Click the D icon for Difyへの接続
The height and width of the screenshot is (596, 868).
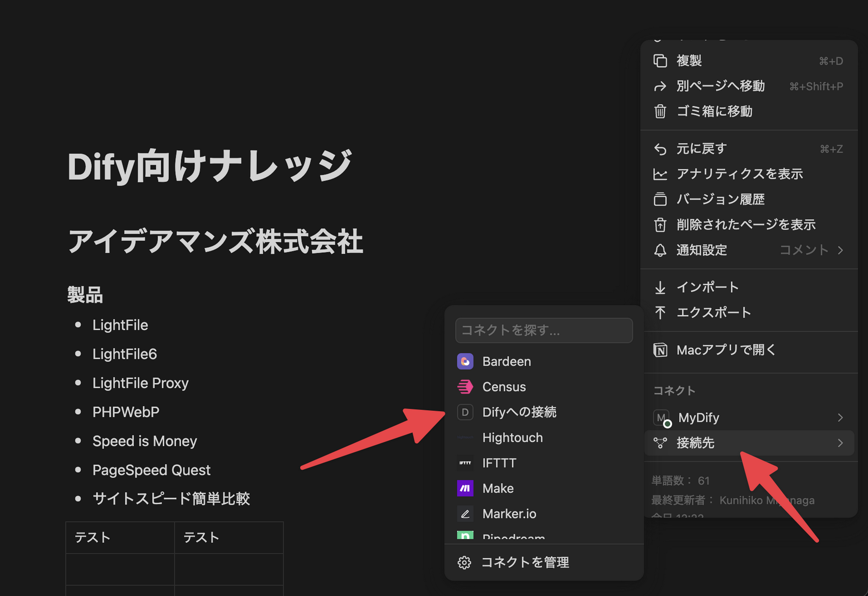click(x=465, y=412)
